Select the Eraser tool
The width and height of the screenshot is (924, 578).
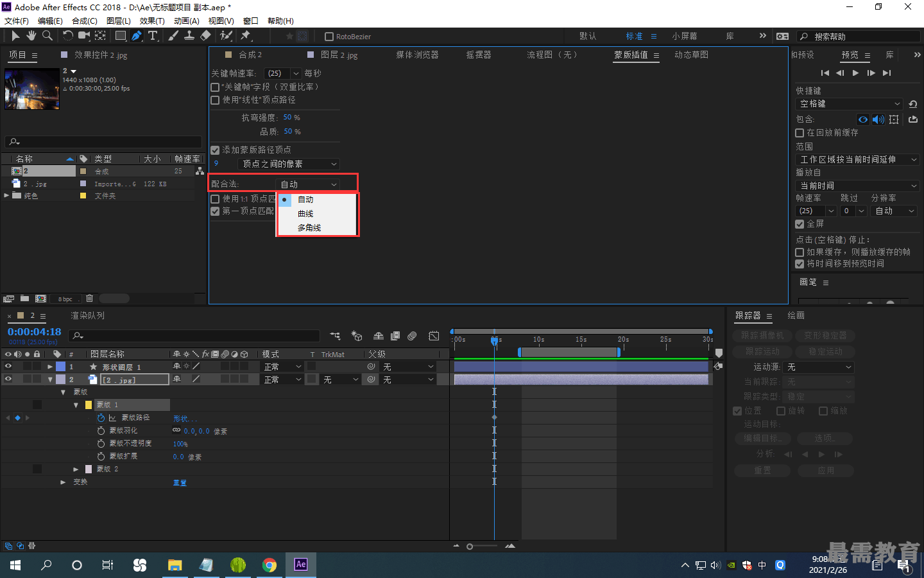click(205, 36)
